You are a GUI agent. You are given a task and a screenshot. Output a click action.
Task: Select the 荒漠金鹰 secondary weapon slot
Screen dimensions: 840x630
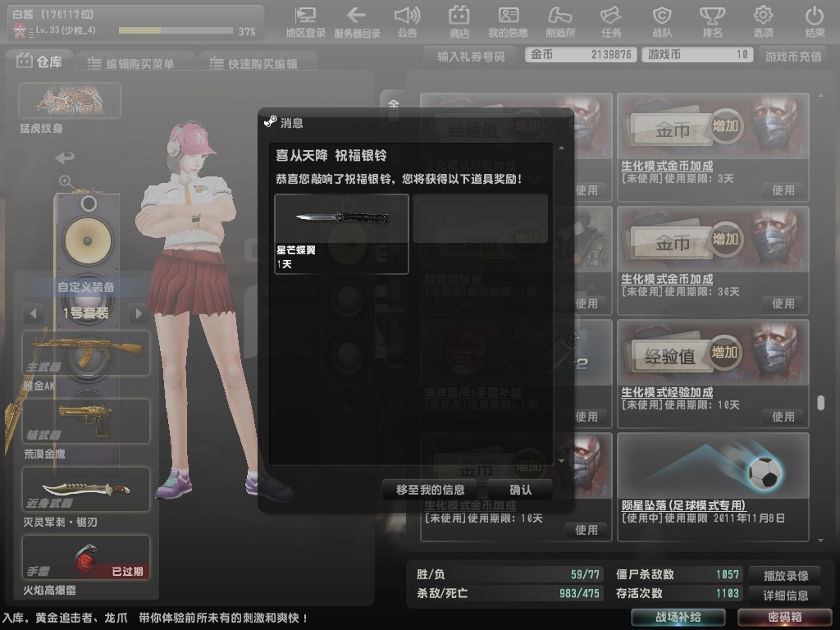point(85,421)
